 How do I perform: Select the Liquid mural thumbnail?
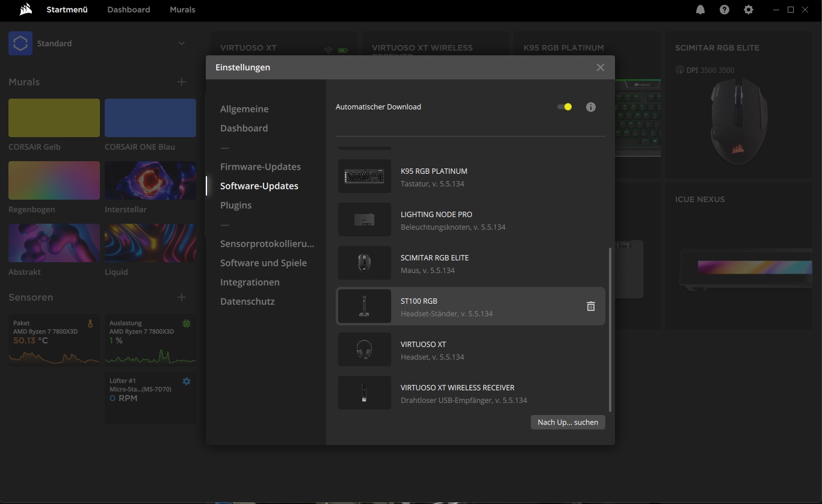tap(150, 243)
